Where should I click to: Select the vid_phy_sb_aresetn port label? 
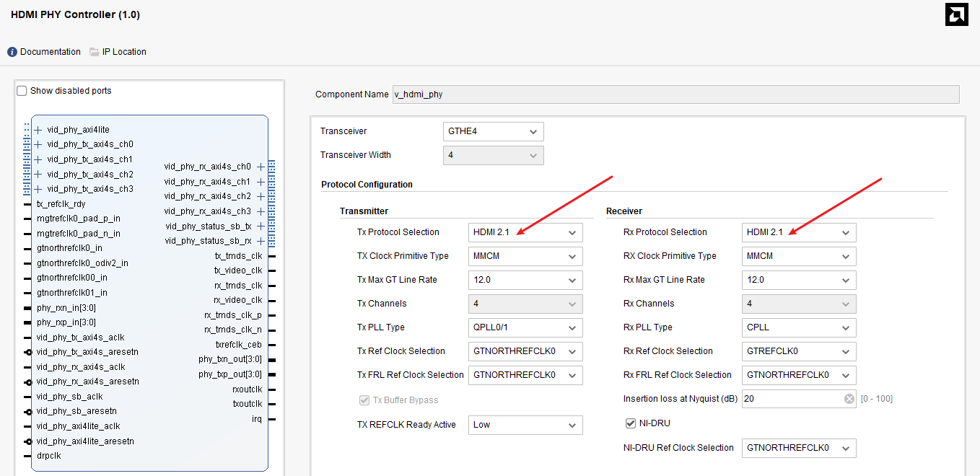(76, 411)
